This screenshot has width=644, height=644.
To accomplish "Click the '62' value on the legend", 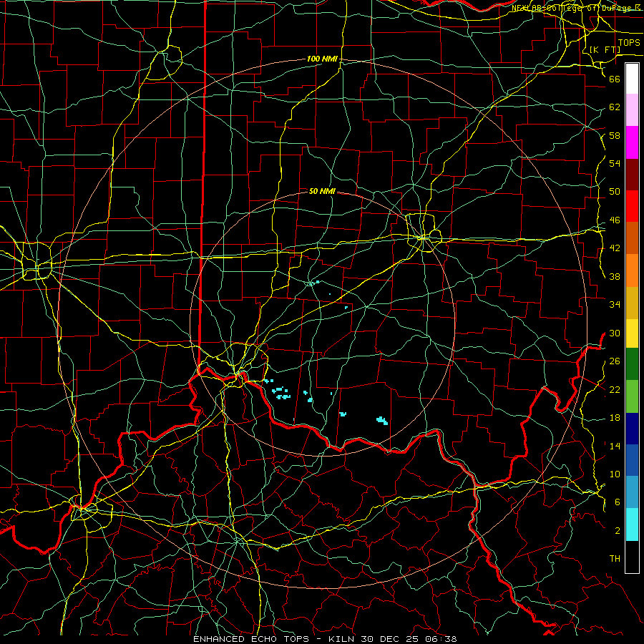I will click(x=615, y=107).
